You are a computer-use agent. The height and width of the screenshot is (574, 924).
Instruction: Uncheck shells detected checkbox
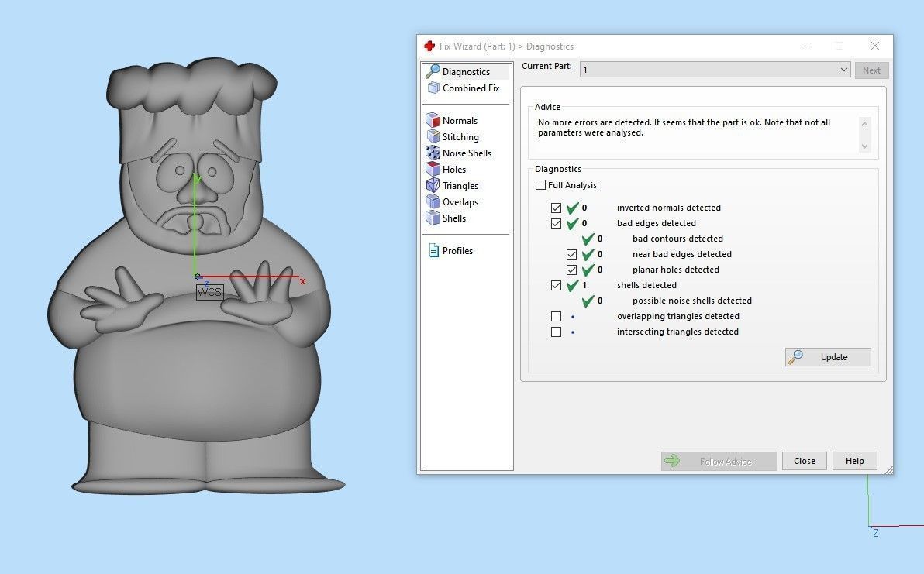(x=556, y=285)
